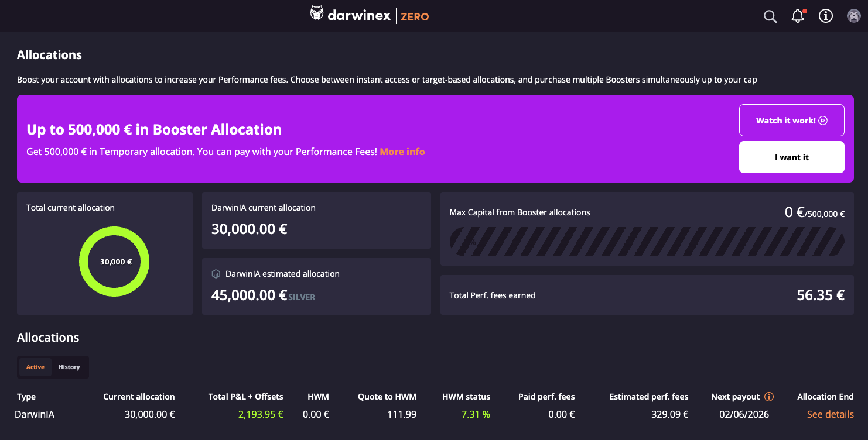Switch to the Active tab

pos(35,367)
